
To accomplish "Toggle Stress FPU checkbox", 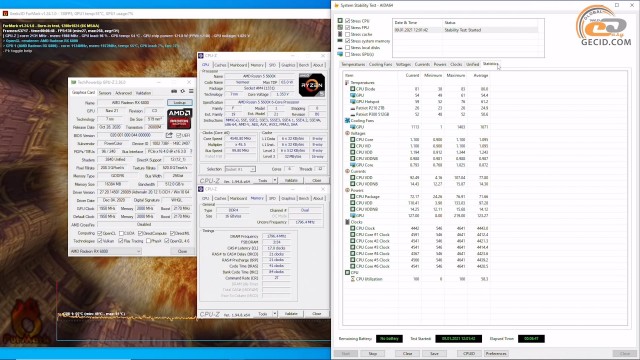I will pos(347,27).
